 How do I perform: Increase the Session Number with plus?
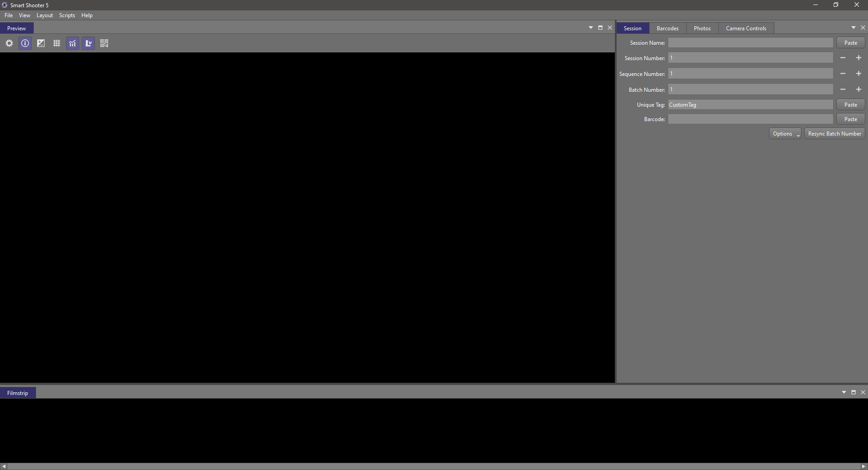[859, 58]
